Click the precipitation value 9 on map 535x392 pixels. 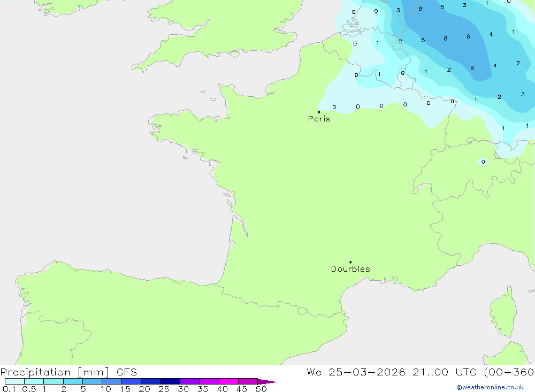click(420, 9)
